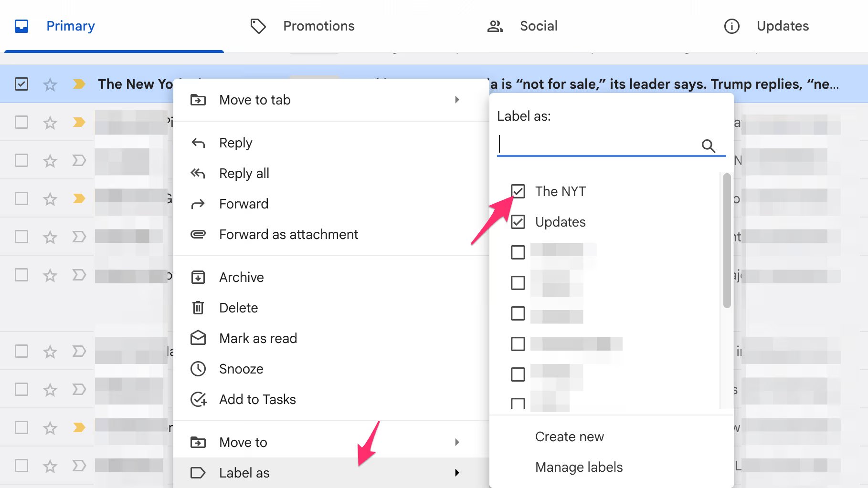
Task: Focus the Label as search field
Action: [597, 145]
